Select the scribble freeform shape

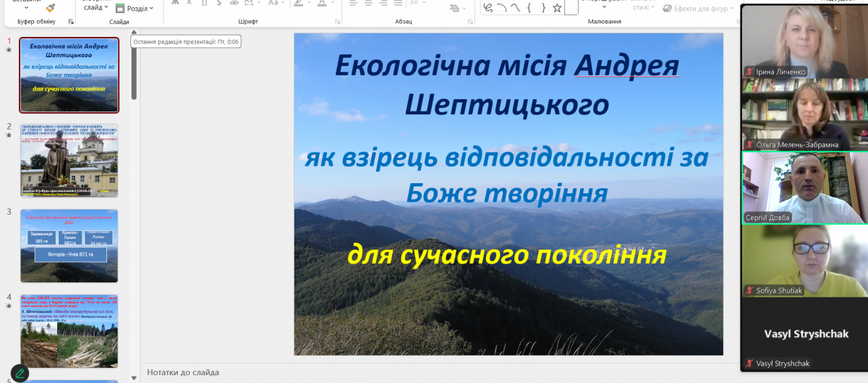[488, 7]
